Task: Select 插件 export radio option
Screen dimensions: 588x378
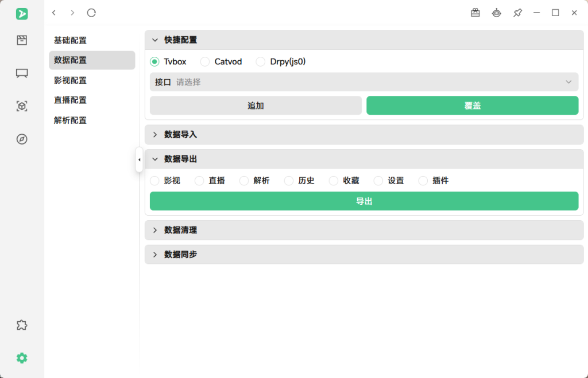Action: pyautogui.click(x=423, y=181)
